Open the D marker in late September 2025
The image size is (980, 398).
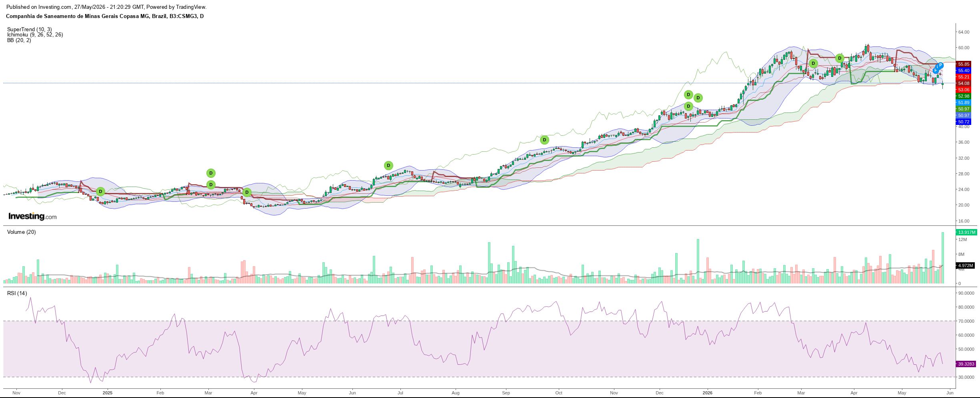(544, 140)
